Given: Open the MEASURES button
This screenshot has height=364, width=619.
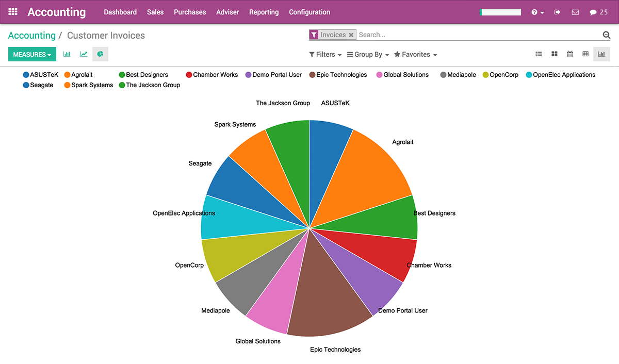Looking at the screenshot, I should [32, 54].
